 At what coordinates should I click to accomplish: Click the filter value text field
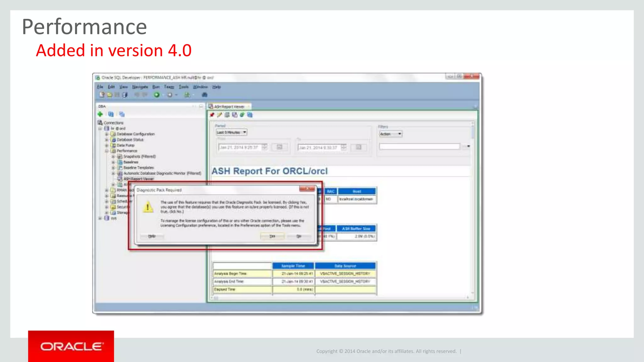tap(419, 146)
